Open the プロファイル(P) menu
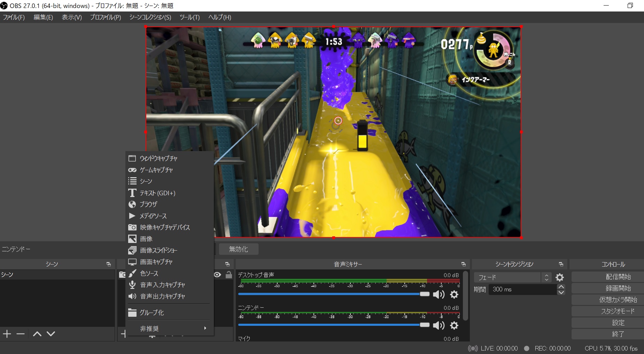The width and height of the screenshot is (644, 354). pos(106,17)
